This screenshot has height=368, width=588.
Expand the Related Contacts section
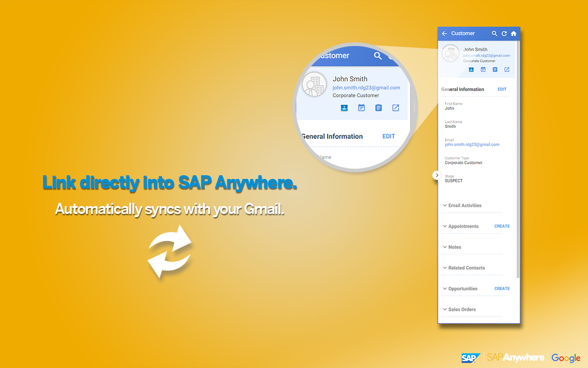point(464,268)
